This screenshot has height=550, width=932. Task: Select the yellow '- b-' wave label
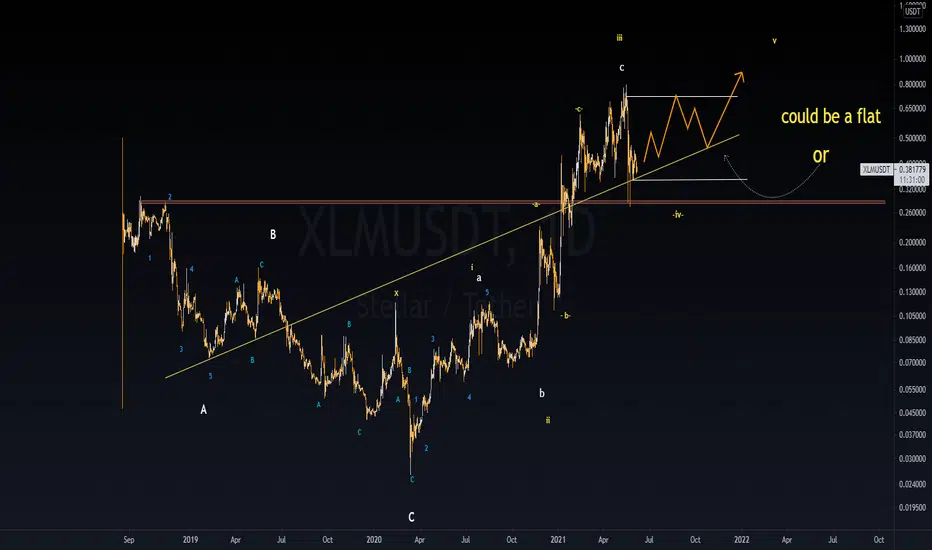pos(565,316)
